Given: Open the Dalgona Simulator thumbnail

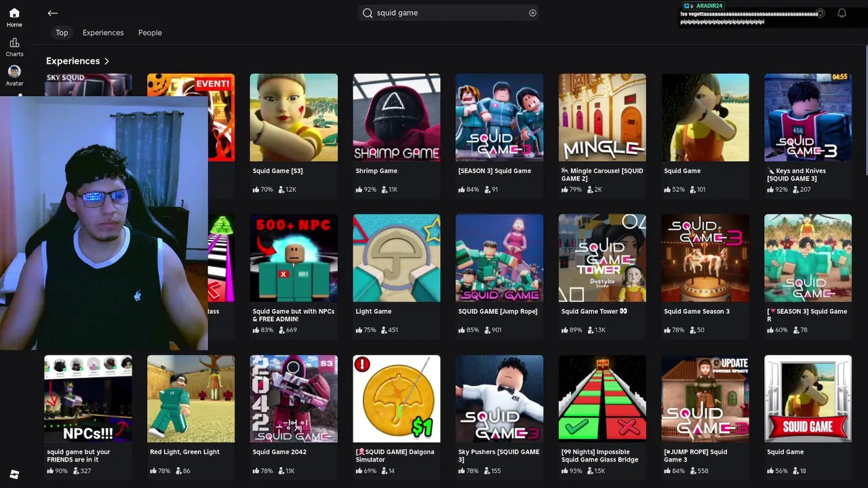Looking at the screenshot, I should 397,399.
